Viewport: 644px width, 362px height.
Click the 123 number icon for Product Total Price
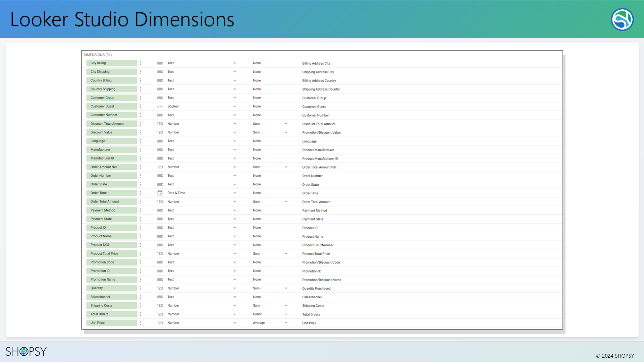tap(160, 254)
